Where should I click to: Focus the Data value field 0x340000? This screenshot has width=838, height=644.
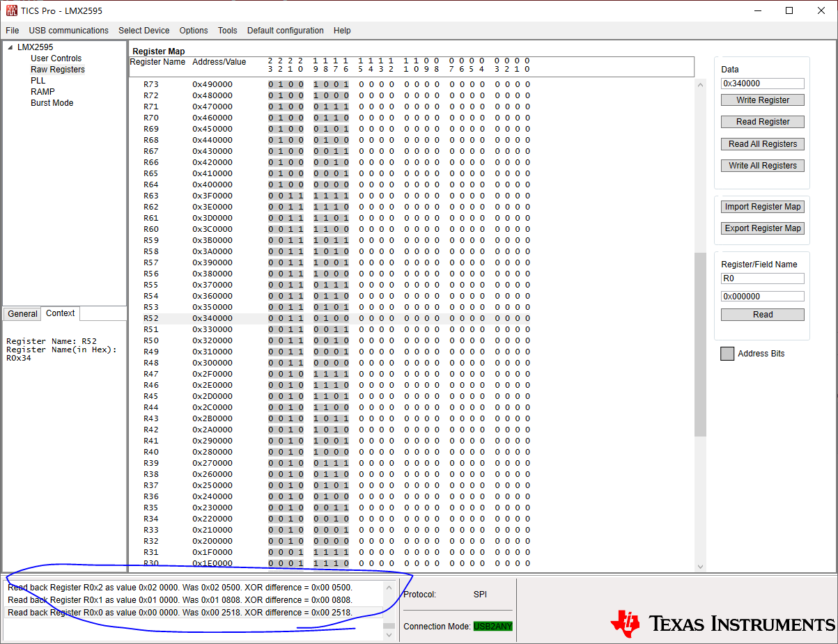(x=763, y=84)
